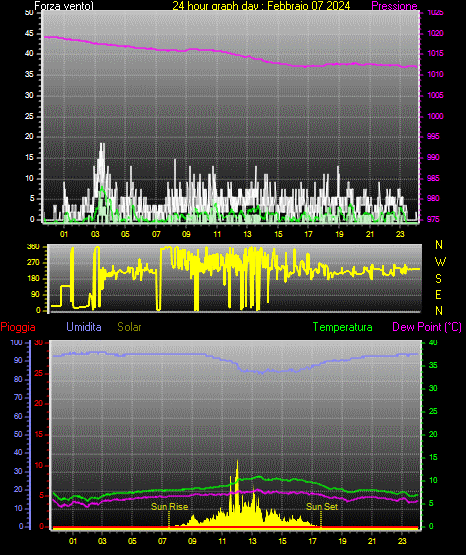This screenshot has height=555, width=466.
Task: Select the blue 'Umidita' legend label
Action: [x=84, y=327]
